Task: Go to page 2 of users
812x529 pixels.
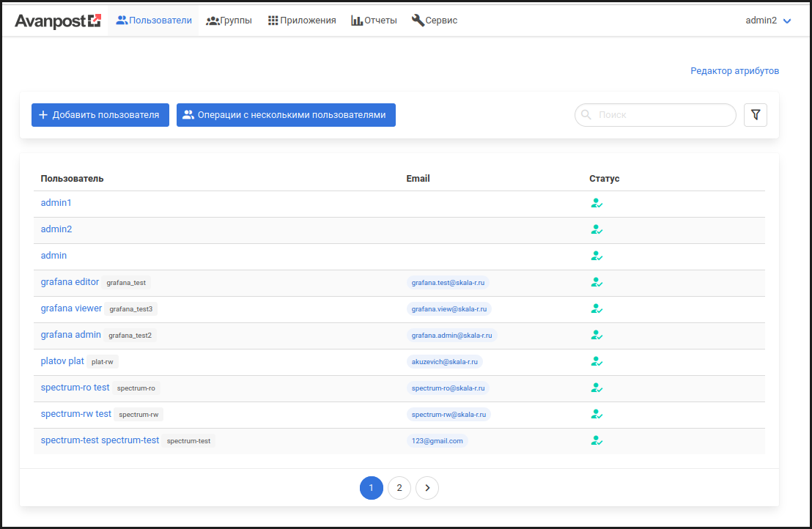Action: [399, 488]
